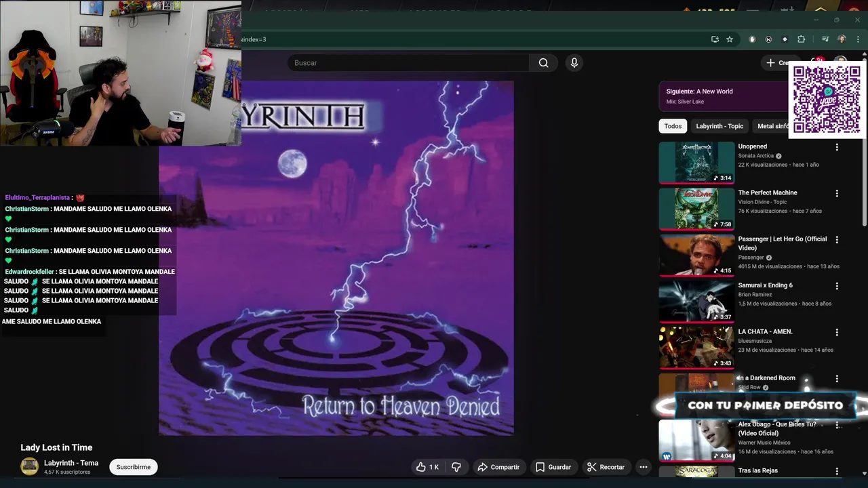Open options menu for LA CHATA - AMEN.

click(x=837, y=333)
